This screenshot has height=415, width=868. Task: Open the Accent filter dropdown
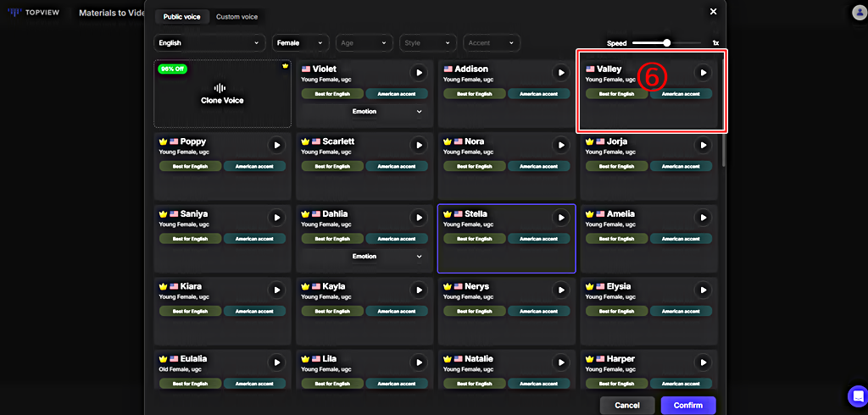[491, 42]
